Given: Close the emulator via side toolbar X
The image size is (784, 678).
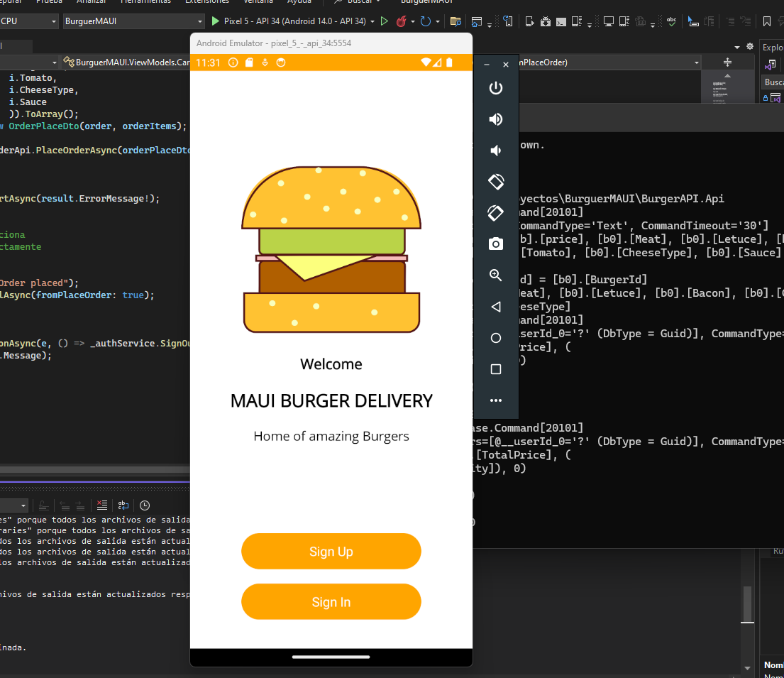Looking at the screenshot, I should (506, 65).
